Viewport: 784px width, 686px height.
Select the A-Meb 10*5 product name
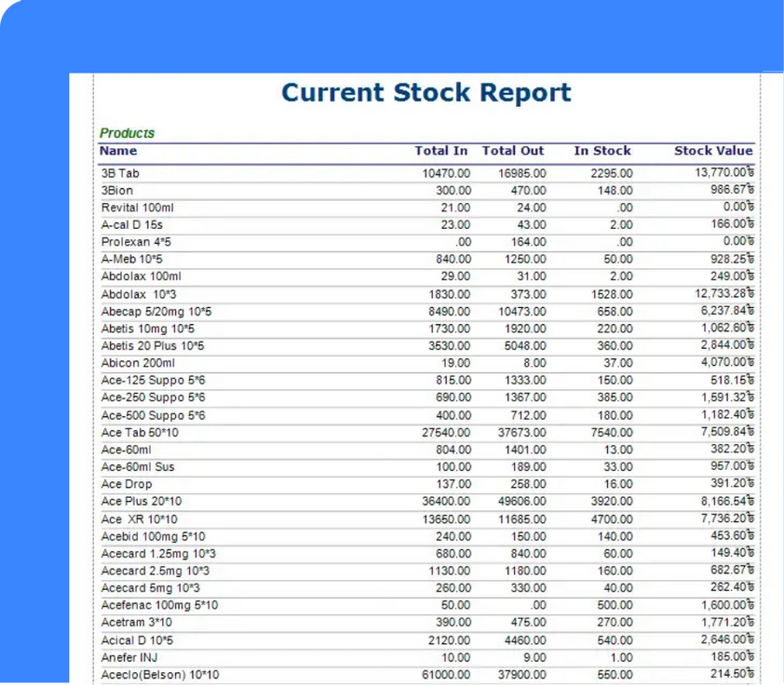(x=132, y=259)
